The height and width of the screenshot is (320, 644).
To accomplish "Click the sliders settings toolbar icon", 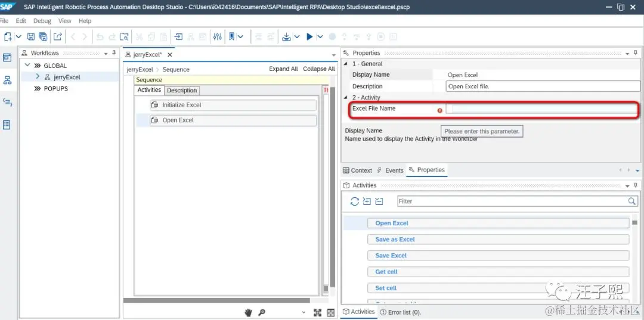I will [x=217, y=37].
